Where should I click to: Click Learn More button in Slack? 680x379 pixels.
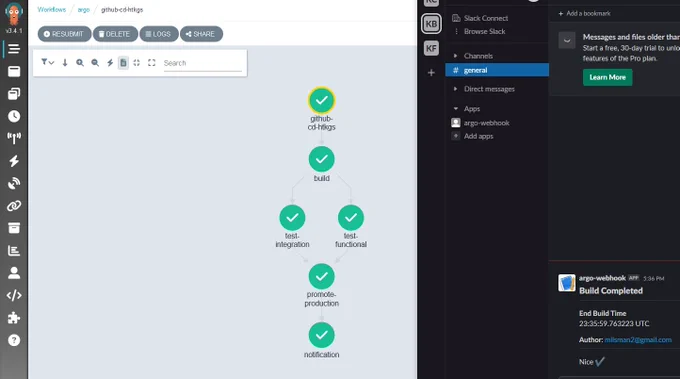pyautogui.click(x=608, y=77)
